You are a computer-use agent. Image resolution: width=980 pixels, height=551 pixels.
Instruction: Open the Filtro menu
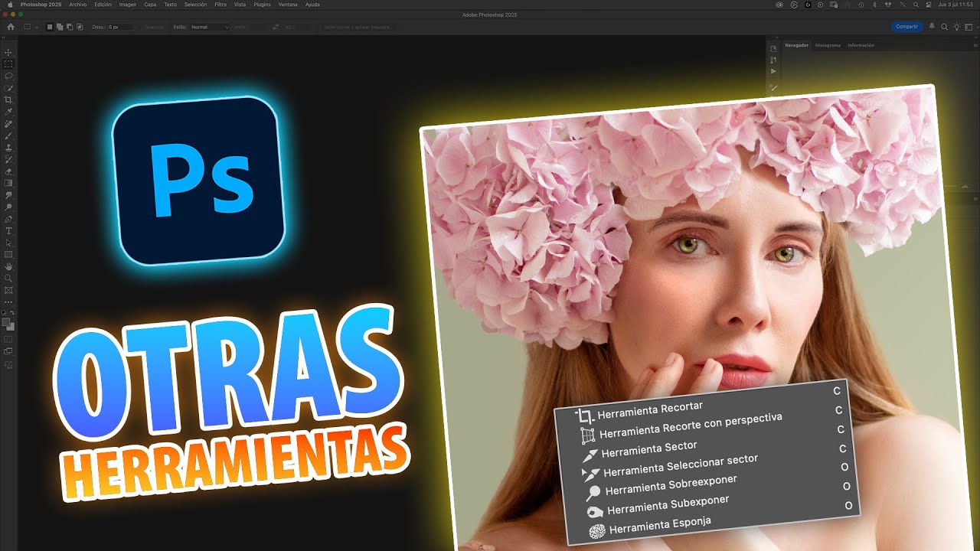pyautogui.click(x=220, y=5)
